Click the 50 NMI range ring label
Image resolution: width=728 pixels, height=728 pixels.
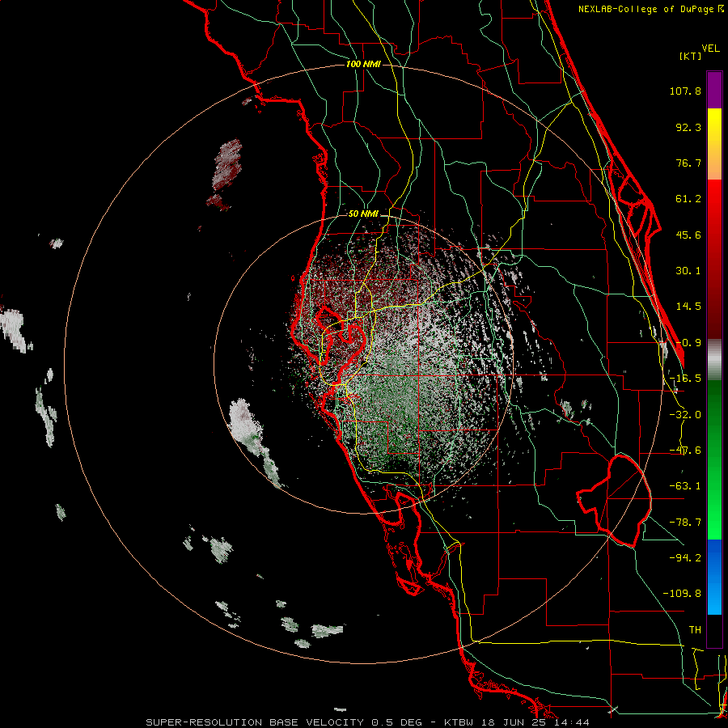[363, 214]
